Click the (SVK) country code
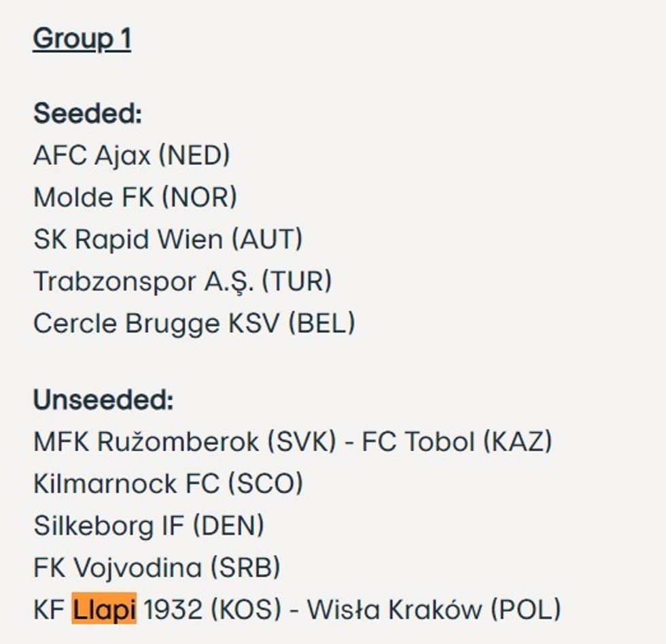The width and height of the screenshot is (666, 644). pyautogui.click(x=302, y=442)
